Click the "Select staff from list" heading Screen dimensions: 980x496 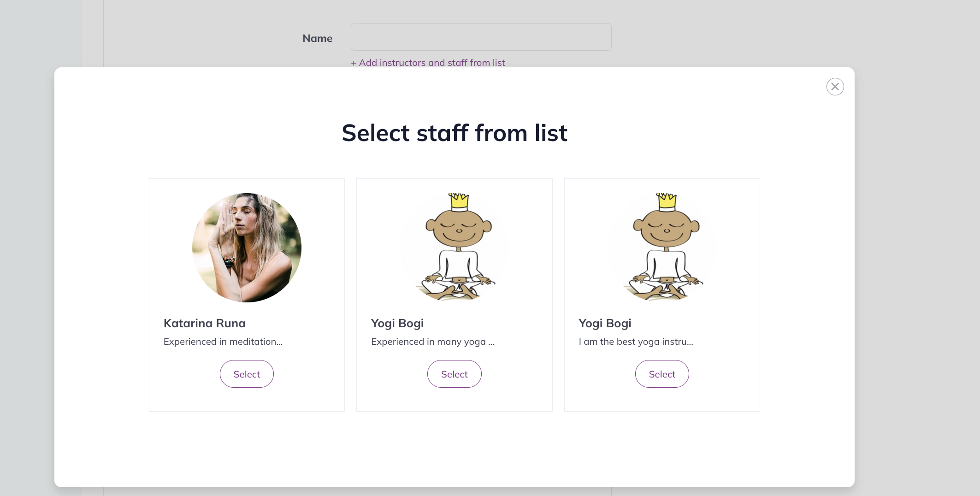[455, 133]
